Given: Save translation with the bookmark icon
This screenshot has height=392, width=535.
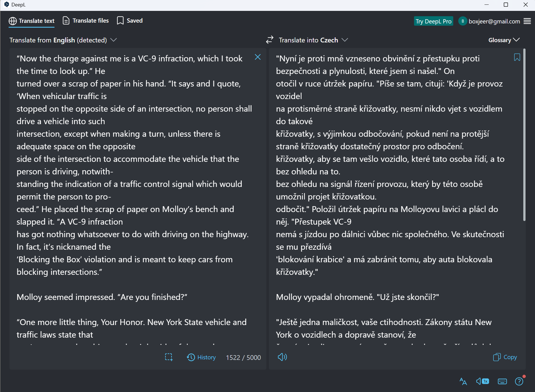Looking at the screenshot, I should click(517, 57).
